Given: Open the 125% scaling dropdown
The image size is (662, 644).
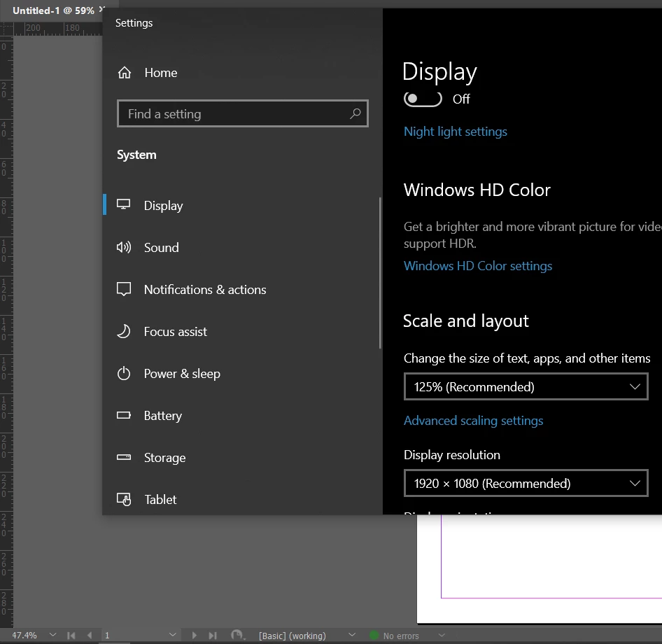Looking at the screenshot, I should pos(526,386).
